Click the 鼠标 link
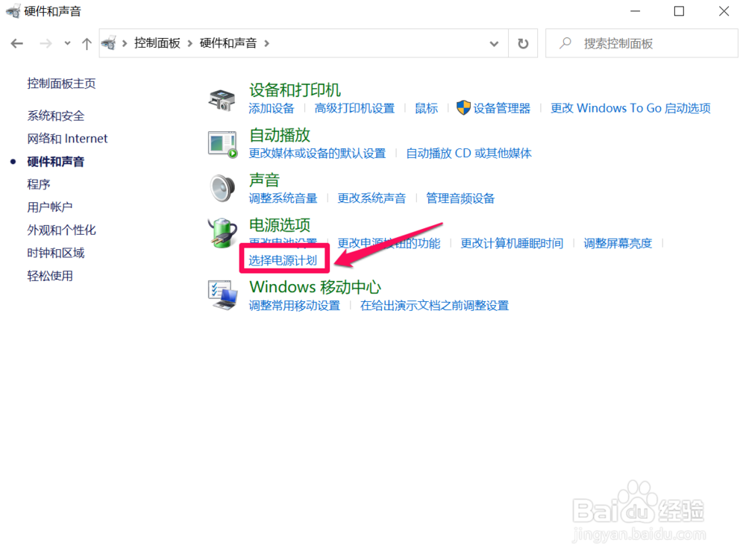 point(426,108)
